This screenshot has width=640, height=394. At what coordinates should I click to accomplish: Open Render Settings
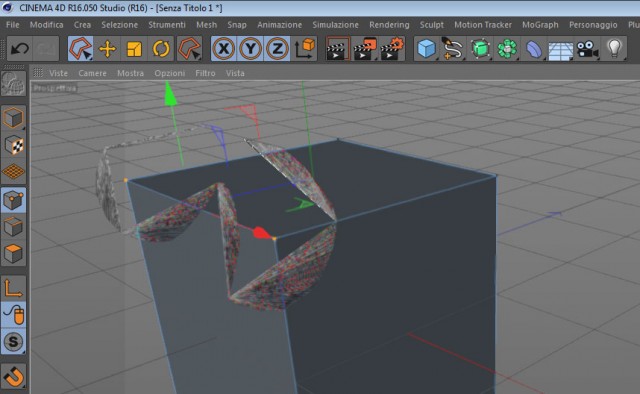coord(392,49)
